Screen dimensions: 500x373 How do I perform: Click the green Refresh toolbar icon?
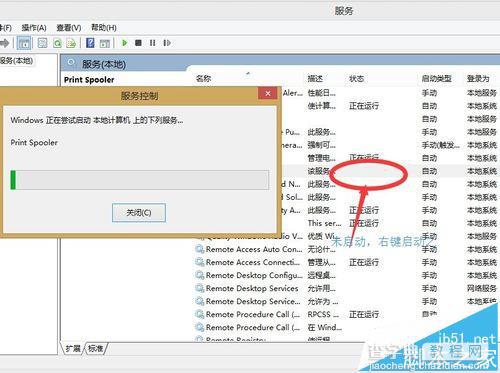click(57, 43)
